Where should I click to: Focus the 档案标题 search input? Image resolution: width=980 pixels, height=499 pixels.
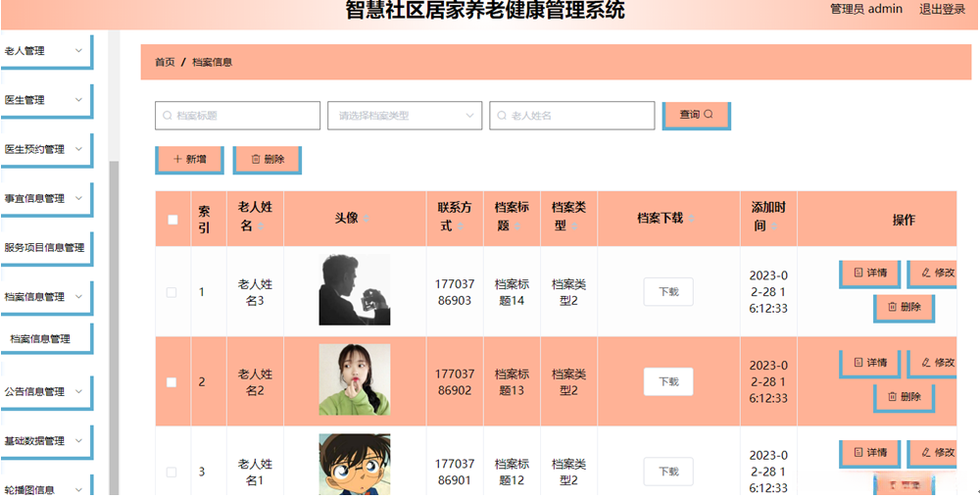coord(237,116)
